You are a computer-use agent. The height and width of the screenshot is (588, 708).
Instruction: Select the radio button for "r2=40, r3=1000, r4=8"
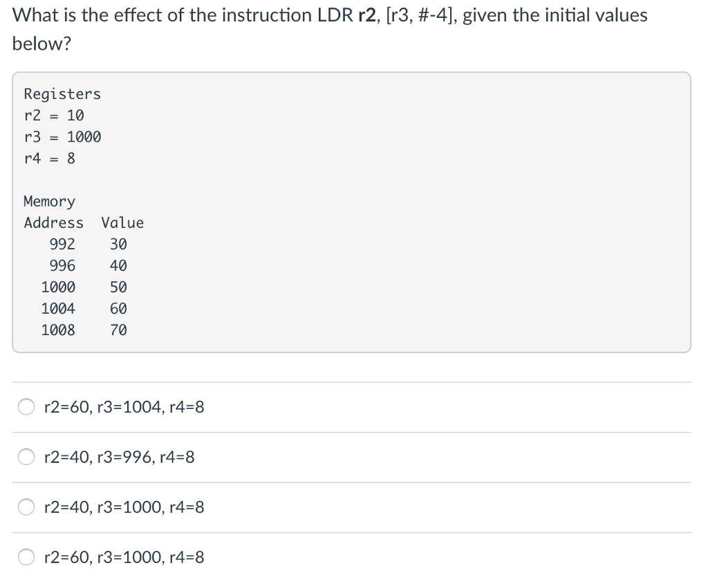point(26,506)
